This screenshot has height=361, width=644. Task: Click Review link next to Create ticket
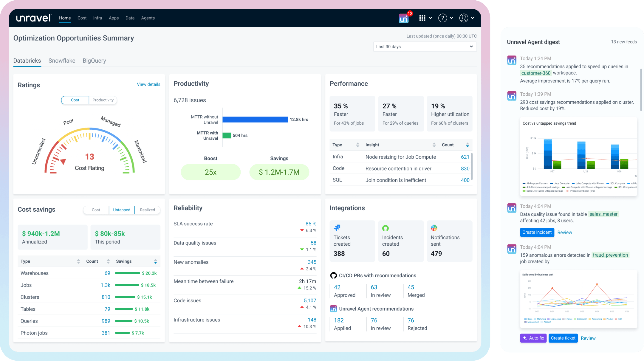coord(588,338)
